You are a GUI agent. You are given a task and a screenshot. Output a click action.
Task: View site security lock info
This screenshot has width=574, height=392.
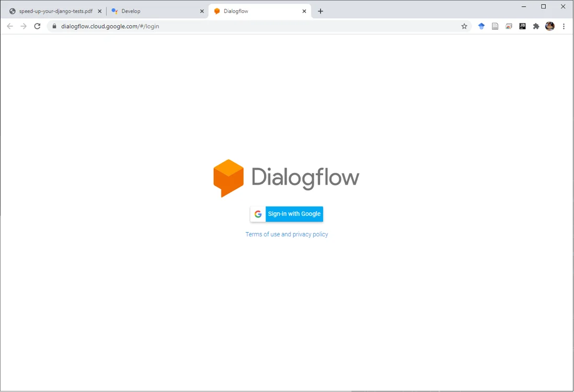click(x=54, y=26)
